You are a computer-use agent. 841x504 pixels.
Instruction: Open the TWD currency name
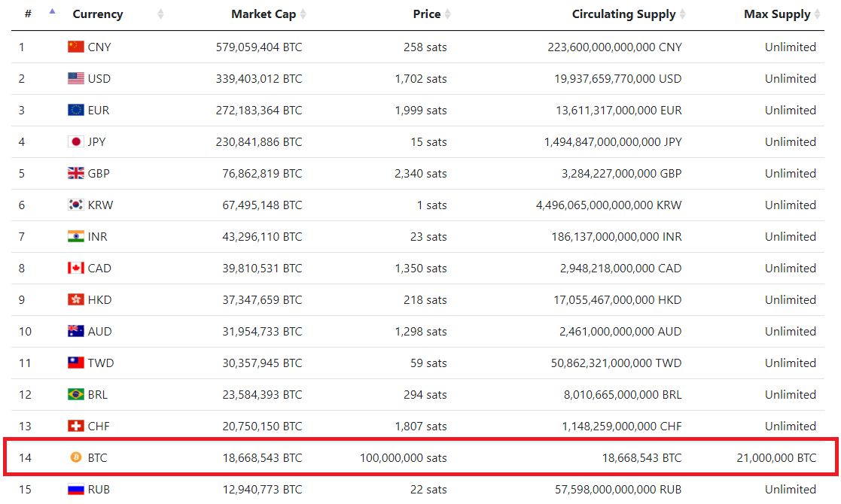pos(101,363)
